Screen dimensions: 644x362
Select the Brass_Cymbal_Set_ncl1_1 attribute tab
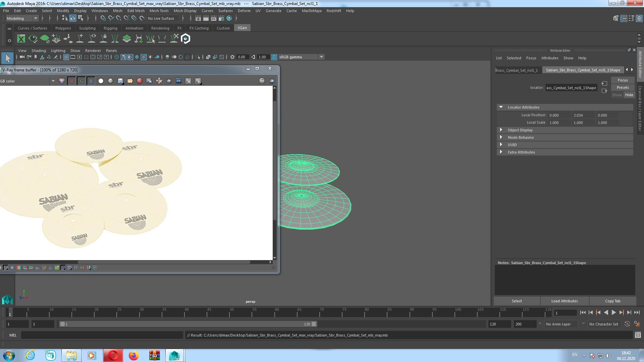pos(517,70)
